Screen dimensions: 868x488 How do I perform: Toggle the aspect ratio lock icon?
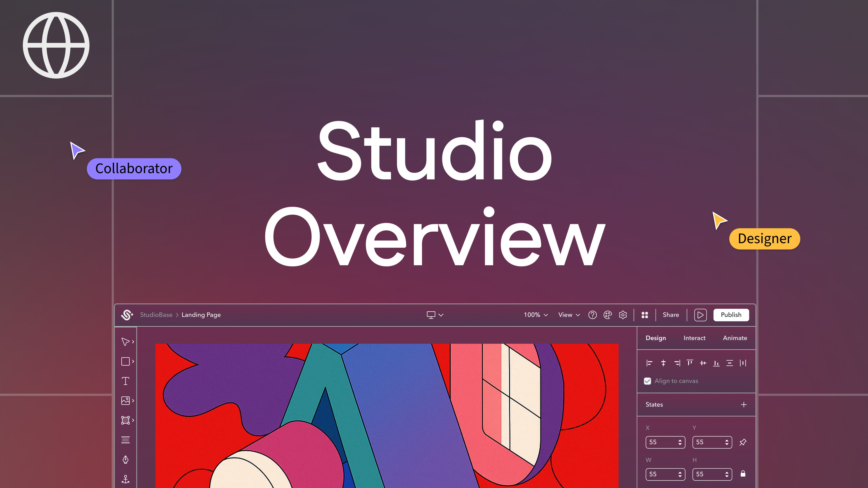point(743,474)
